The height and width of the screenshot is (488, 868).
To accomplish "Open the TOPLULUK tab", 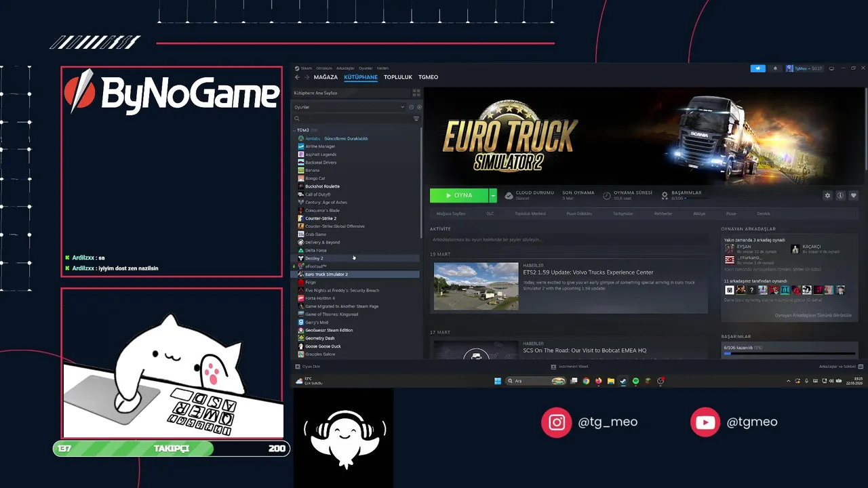I will (x=398, y=77).
